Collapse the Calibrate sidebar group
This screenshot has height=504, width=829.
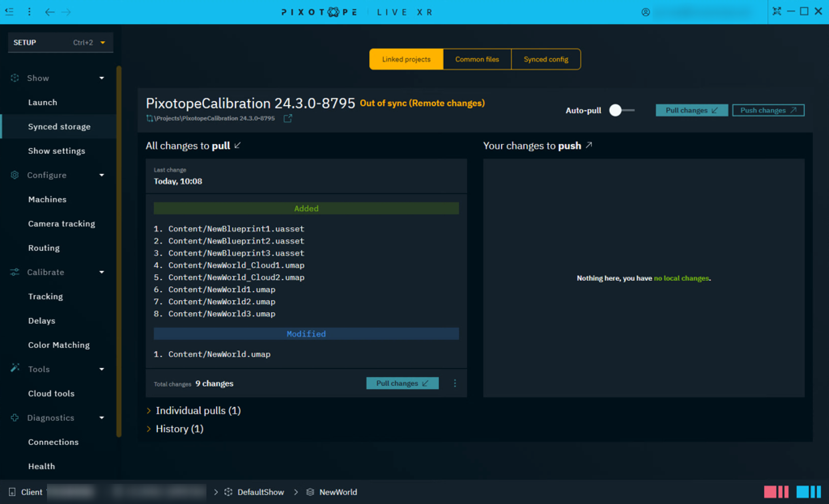pos(102,272)
